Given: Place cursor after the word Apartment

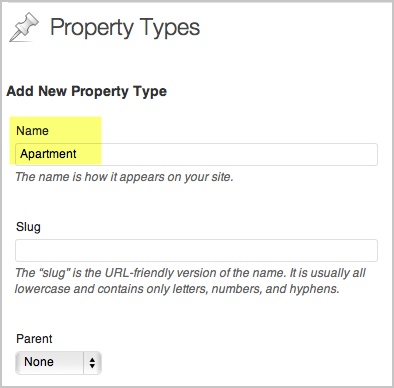Looking at the screenshot, I should (77, 154).
